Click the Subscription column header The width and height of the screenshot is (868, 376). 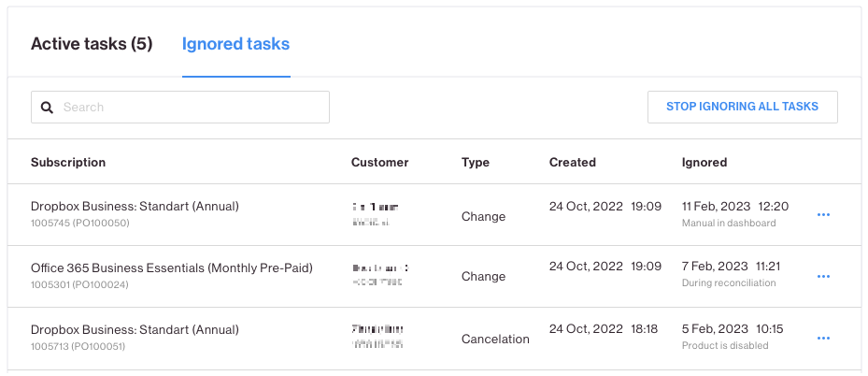[68, 162]
